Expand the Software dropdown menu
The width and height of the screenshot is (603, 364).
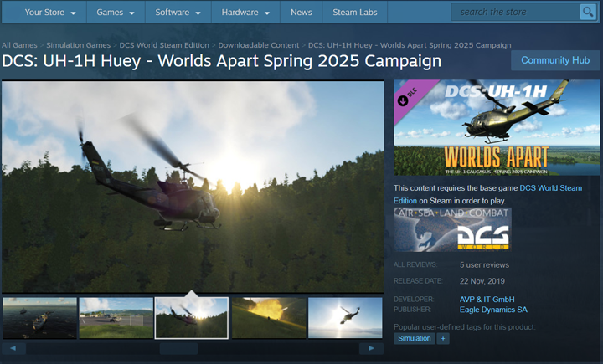pyautogui.click(x=177, y=13)
